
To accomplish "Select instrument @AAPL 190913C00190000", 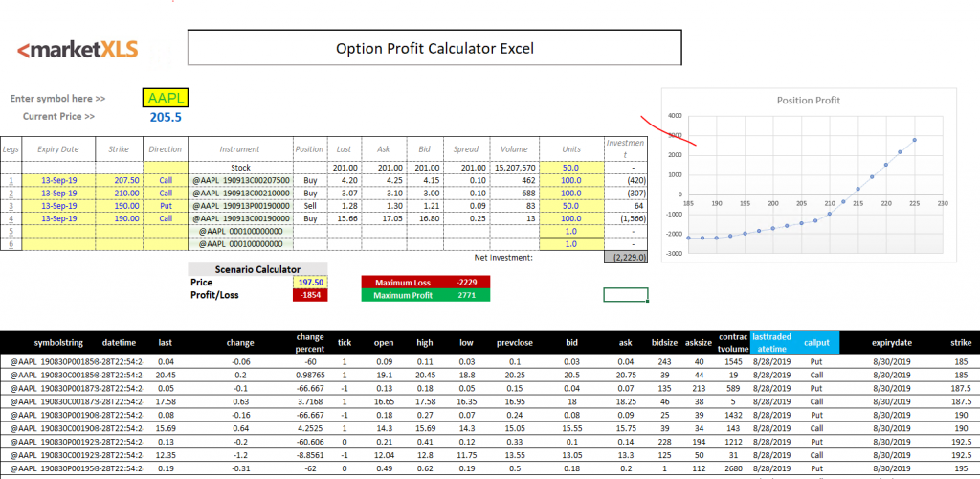I will tap(240, 218).
